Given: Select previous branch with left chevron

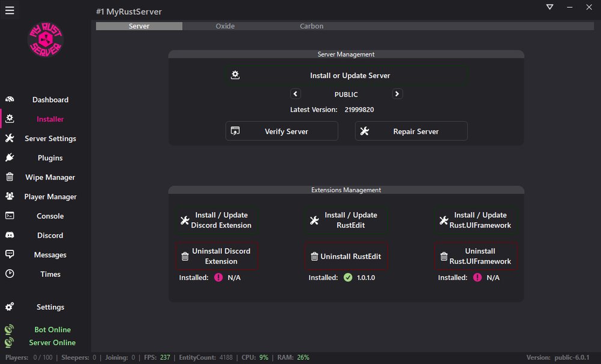Looking at the screenshot, I should click(x=295, y=94).
